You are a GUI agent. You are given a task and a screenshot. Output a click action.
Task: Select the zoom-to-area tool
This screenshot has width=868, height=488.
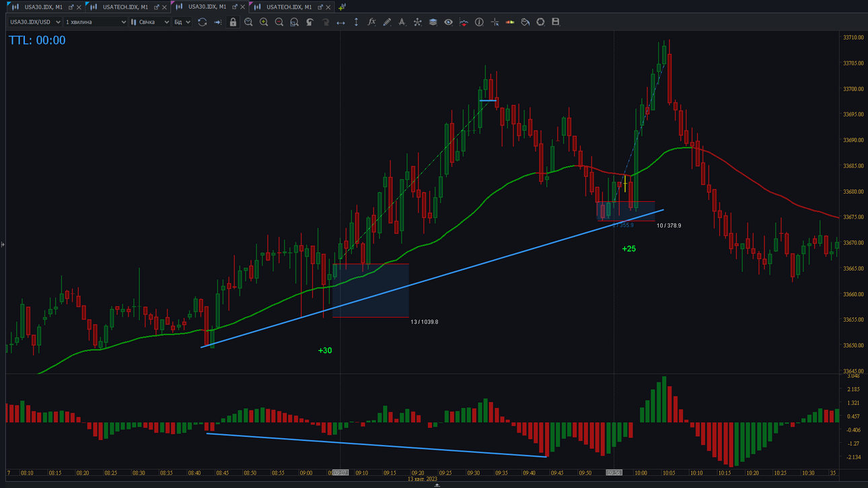294,22
